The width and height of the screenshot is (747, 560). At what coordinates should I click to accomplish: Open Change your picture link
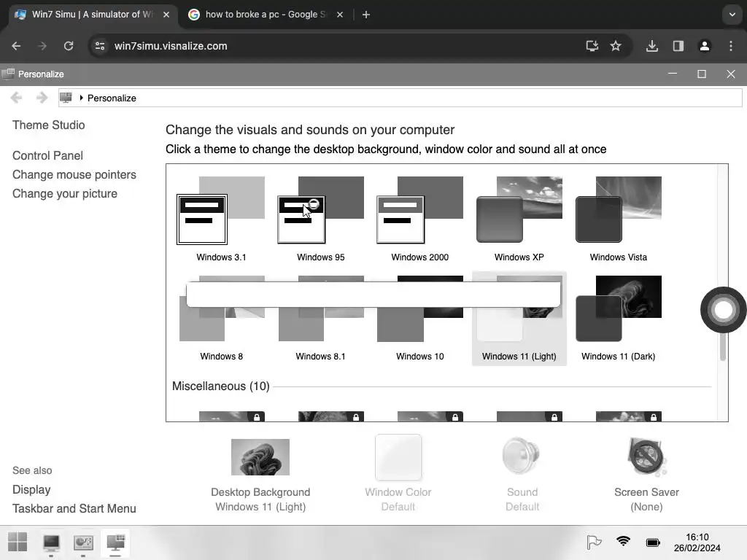point(65,194)
